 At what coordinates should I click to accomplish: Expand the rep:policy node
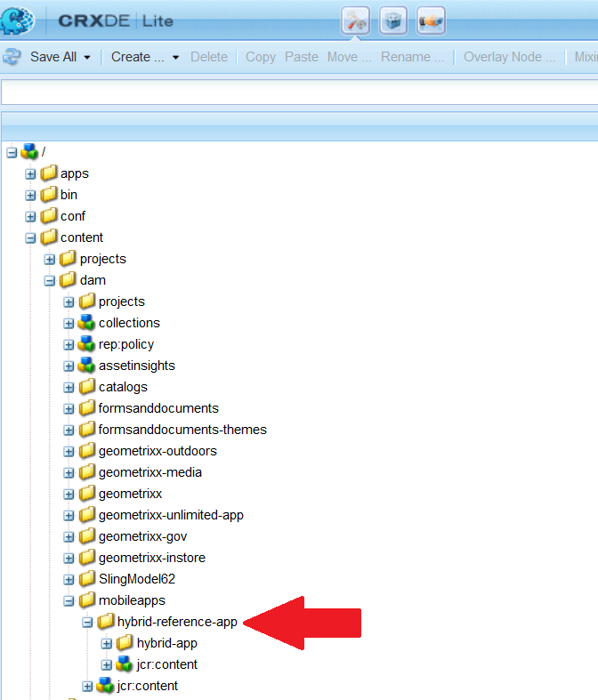(69, 345)
